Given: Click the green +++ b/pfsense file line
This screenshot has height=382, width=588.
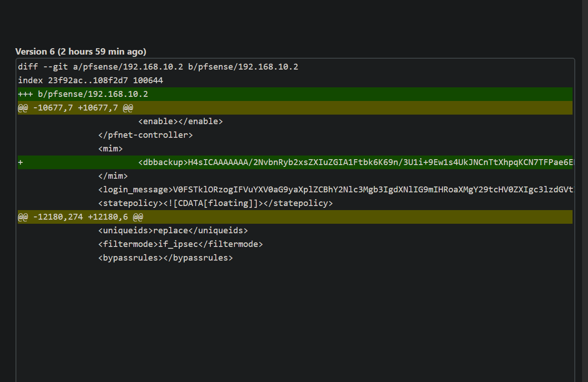Looking at the screenshot, I should click(83, 94).
